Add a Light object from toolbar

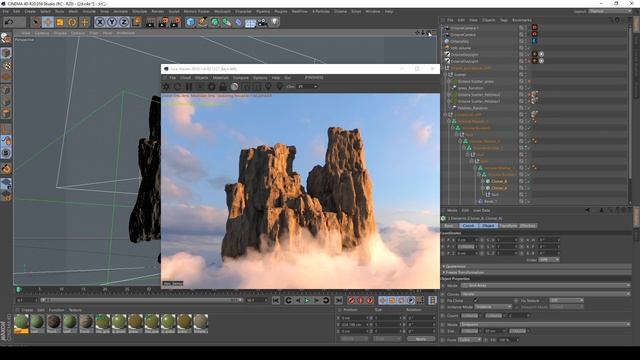pos(274,22)
